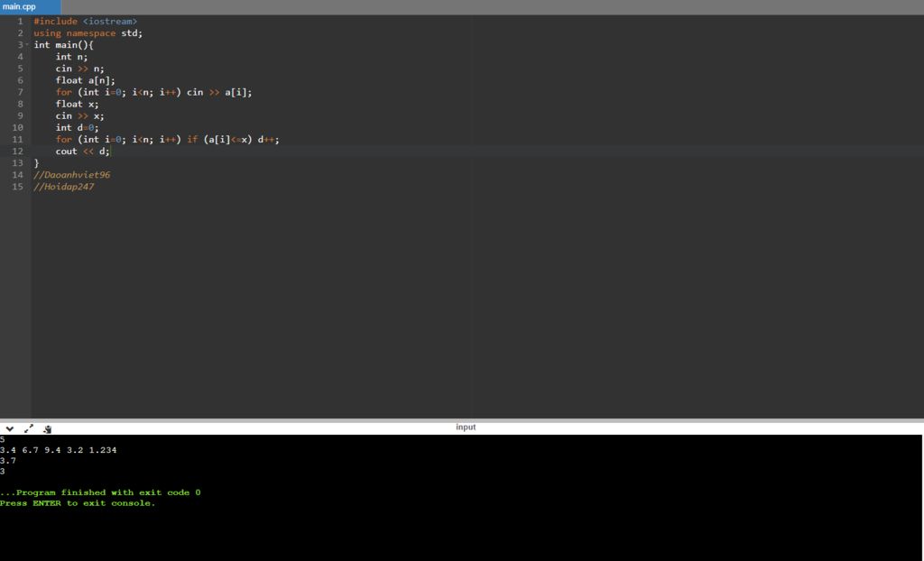Select the 'input' console label

pyautogui.click(x=466, y=428)
